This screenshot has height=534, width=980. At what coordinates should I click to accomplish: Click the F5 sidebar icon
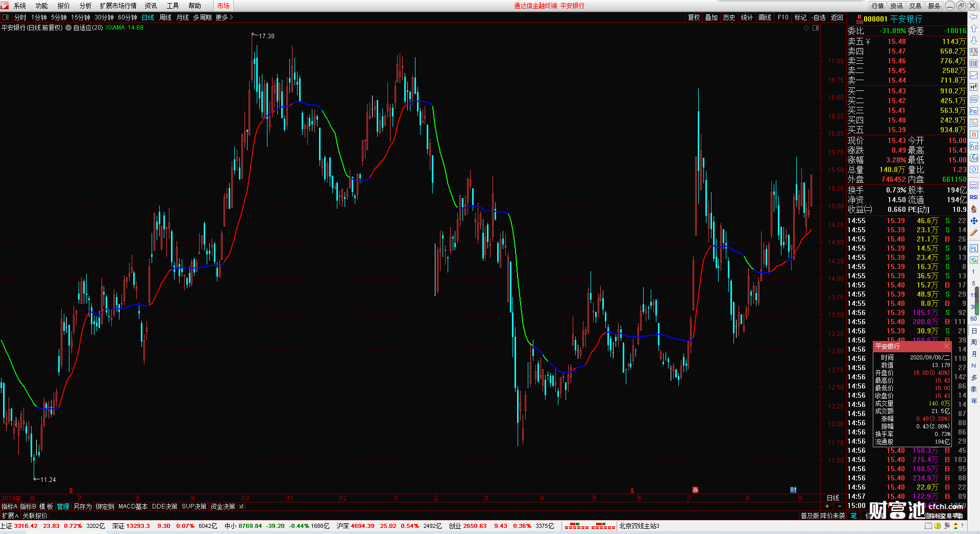pos(973,248)
